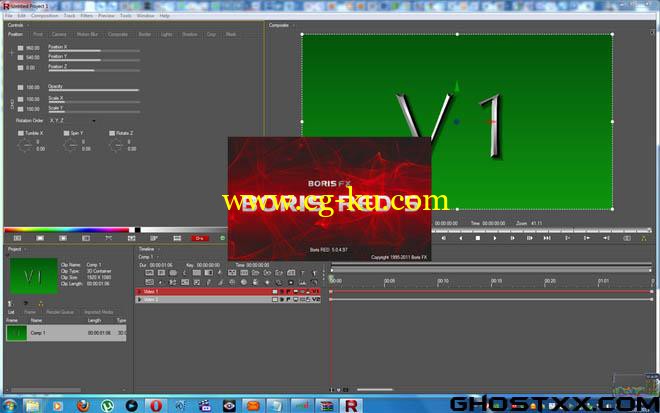Screen dimensions: 660x413
Task: Click the text tool T icon in timeline toolbar
Action: tap(303, 273)
